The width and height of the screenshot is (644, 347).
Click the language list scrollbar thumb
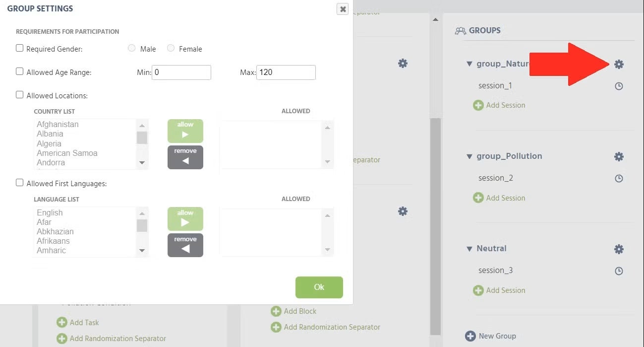pos(142,225)
